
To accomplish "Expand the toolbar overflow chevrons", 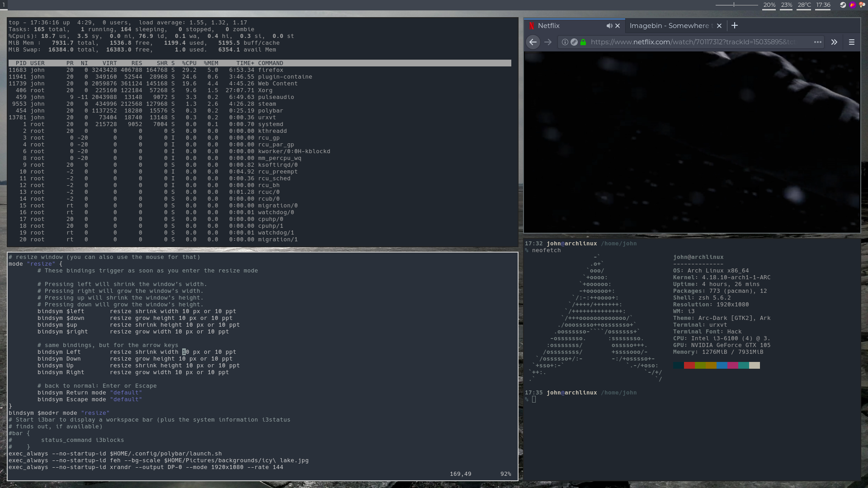I will pos(834,42).
